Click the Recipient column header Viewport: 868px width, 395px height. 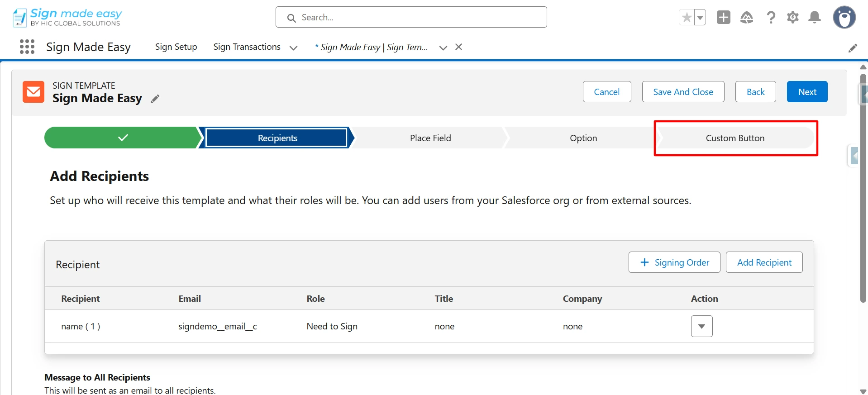(80, 299)
